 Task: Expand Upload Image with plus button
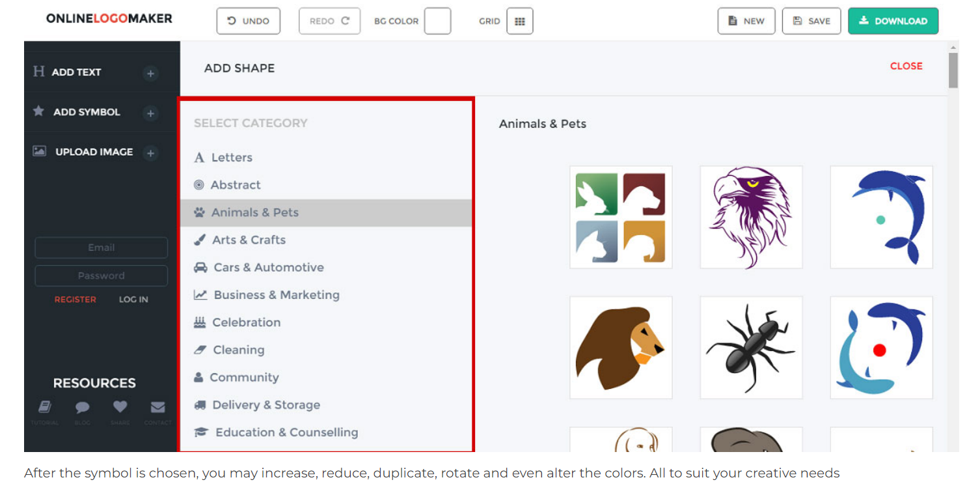pos(150,153)
